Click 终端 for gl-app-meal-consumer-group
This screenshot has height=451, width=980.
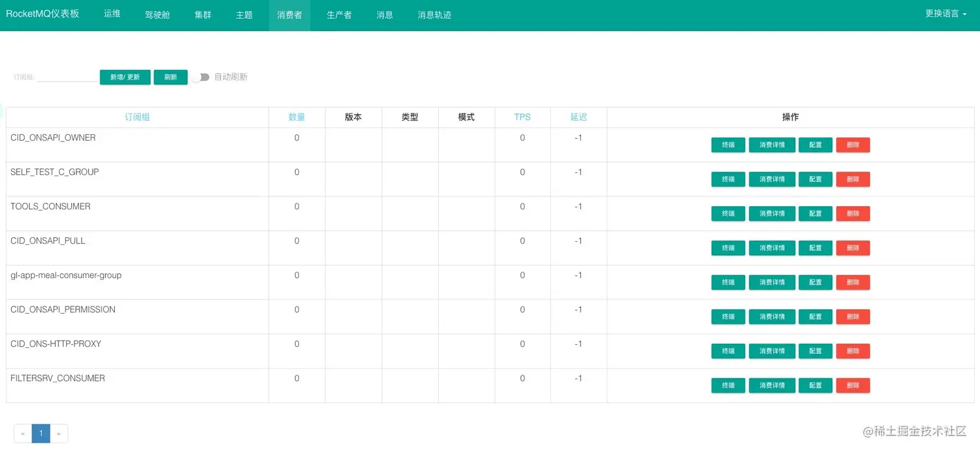pyautogui.click(x=729, y=283)
